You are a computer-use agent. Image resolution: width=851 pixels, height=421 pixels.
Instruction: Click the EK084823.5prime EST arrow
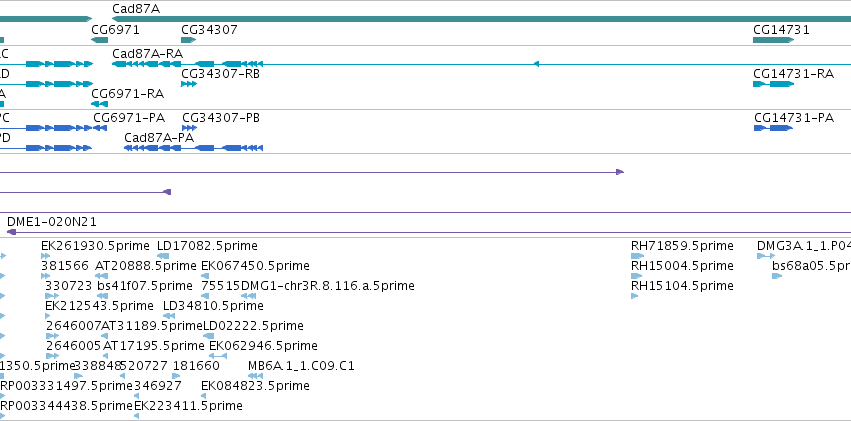(x=204, y=396)
